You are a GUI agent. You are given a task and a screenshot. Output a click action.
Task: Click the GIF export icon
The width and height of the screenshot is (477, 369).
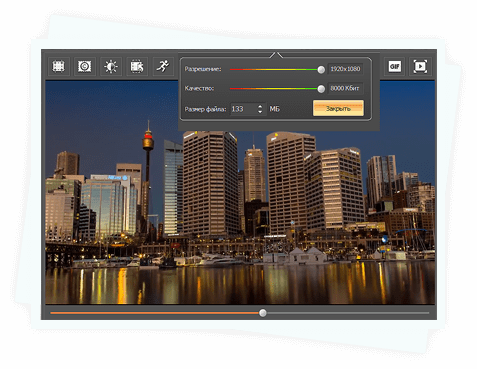(395, 66)
